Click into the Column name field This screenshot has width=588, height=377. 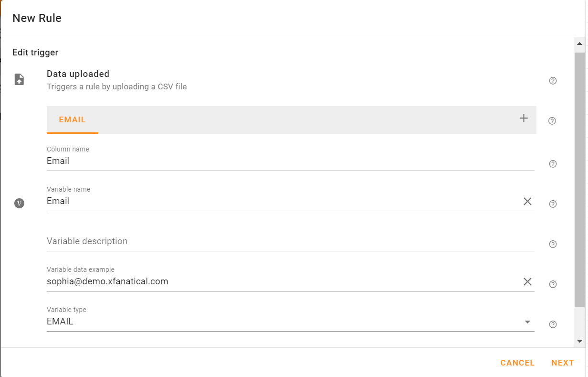coord(239,161)
